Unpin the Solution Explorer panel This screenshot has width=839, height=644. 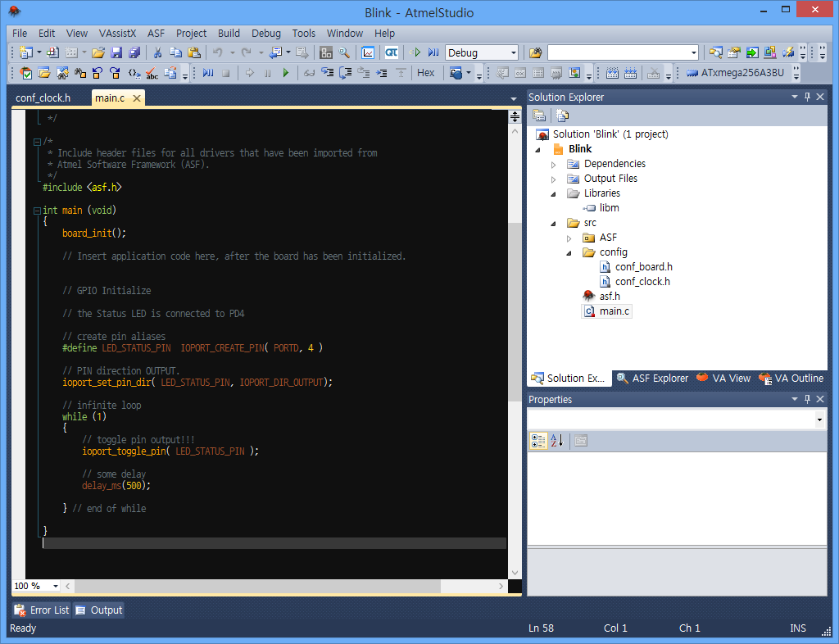[807, 97]
